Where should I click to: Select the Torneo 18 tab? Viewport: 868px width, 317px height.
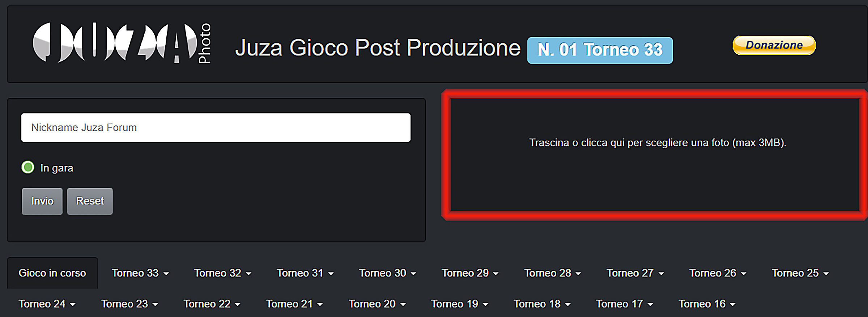coord(542,304)
